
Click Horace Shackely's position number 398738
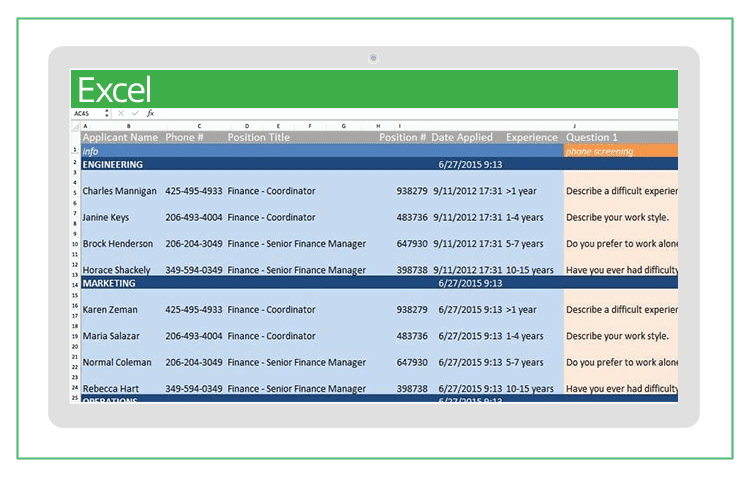[412, 270]
